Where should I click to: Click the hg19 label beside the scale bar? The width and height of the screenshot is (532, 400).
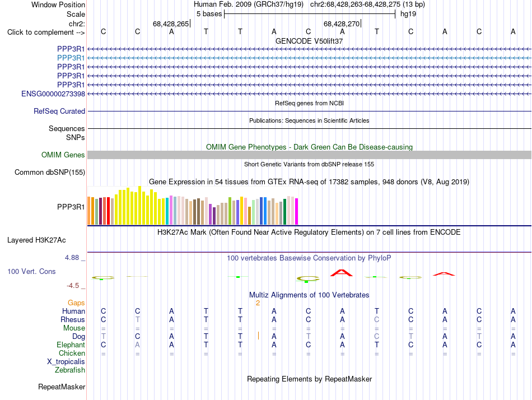click(x=408, y=14)
